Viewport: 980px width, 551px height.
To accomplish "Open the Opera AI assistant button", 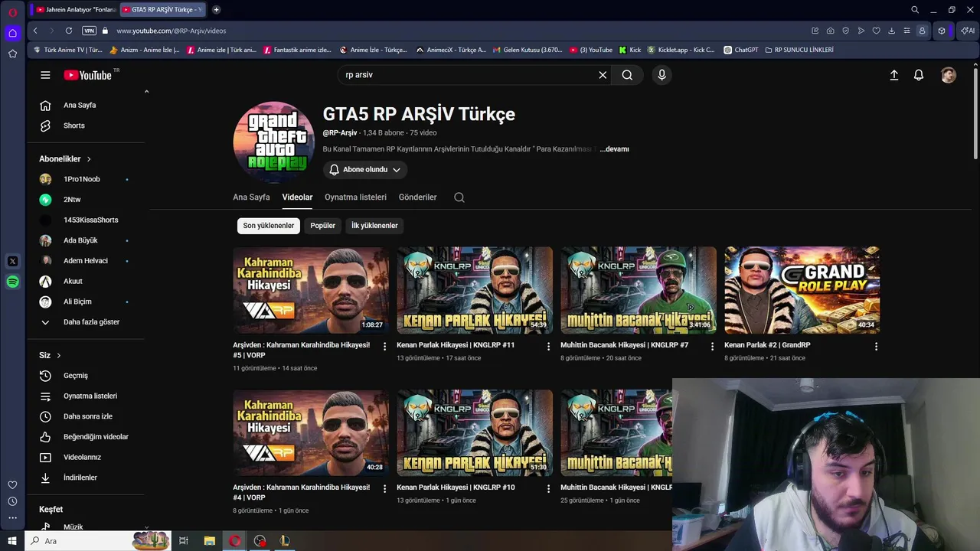I will click(x=967, y=31).
